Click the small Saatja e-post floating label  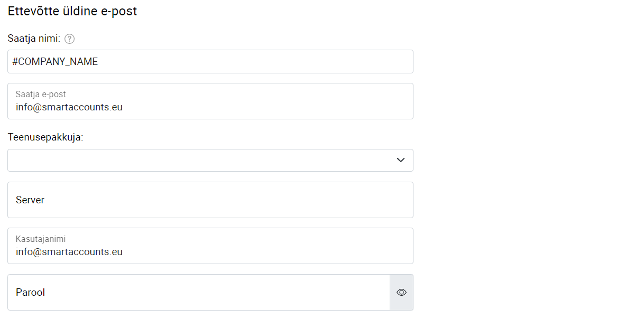tap(41, 95)
